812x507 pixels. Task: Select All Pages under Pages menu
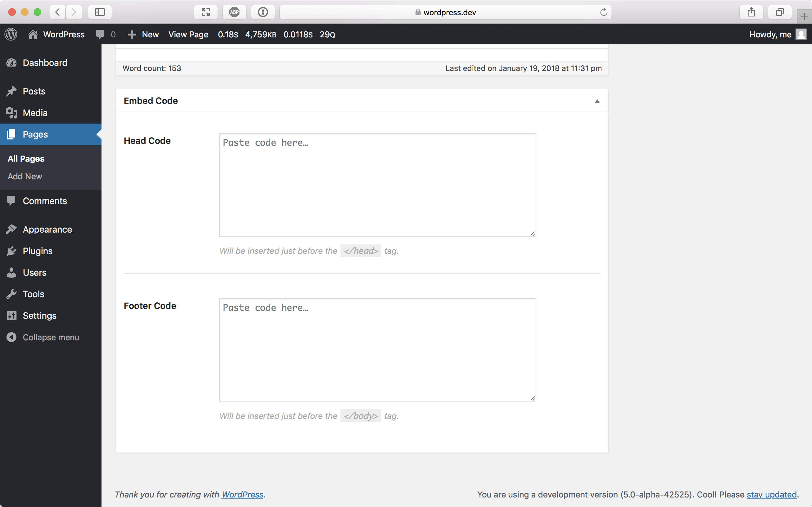point(26,158)
